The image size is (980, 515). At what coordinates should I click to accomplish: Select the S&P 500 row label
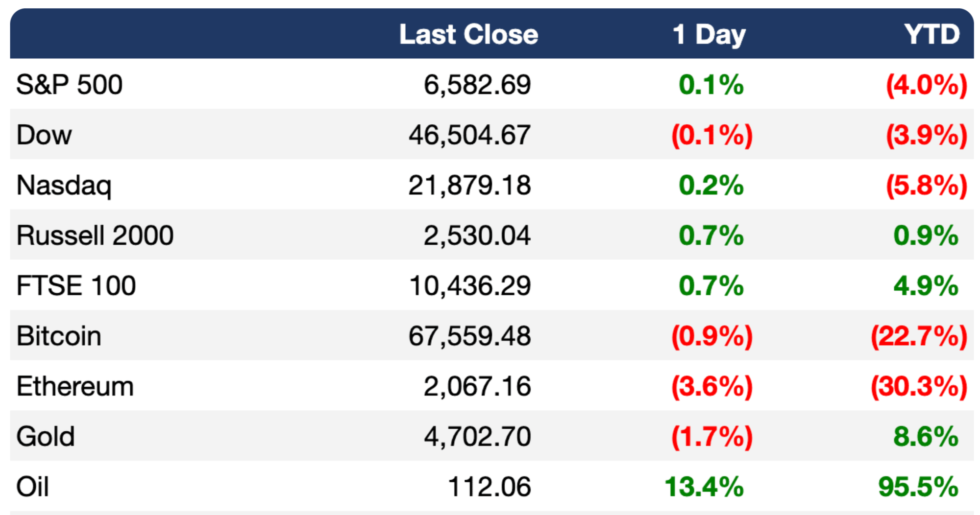[x=69, y=85]
